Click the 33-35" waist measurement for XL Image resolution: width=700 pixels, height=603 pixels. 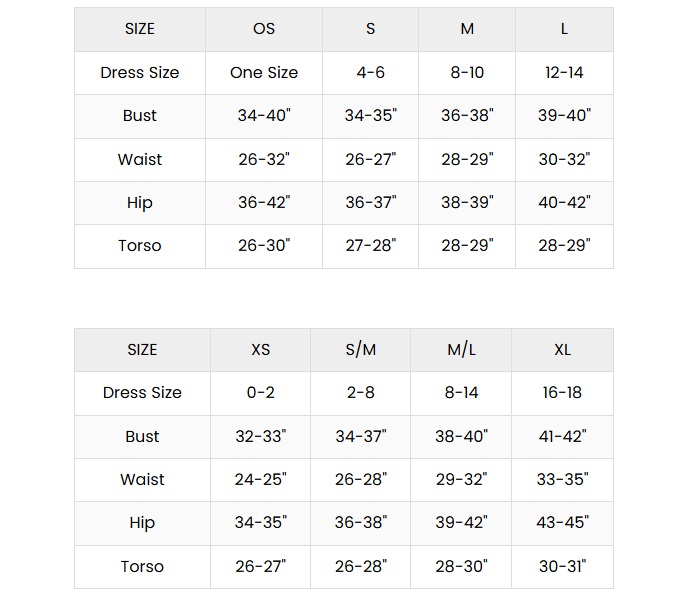point(562,479)
